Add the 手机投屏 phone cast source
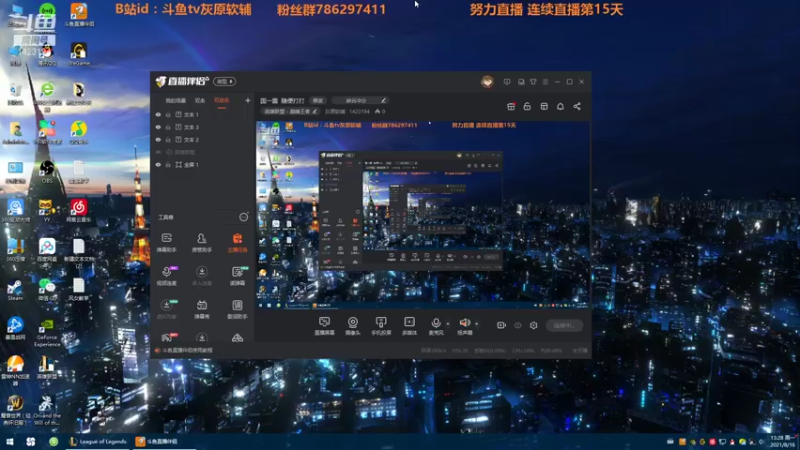 pos(381,326)
